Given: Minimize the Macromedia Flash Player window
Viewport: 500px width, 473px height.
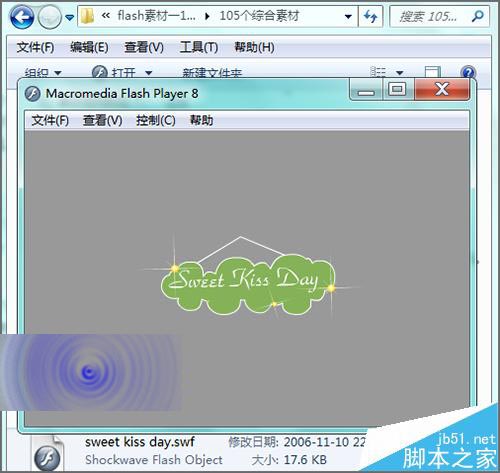Looking at the screenshot, I should click(366, 90).
